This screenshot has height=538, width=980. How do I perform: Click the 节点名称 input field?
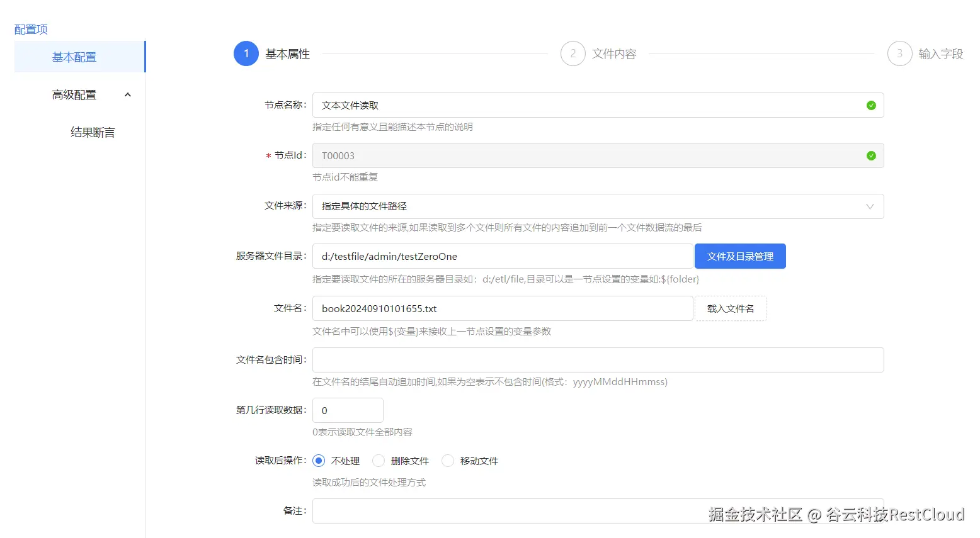598,105
